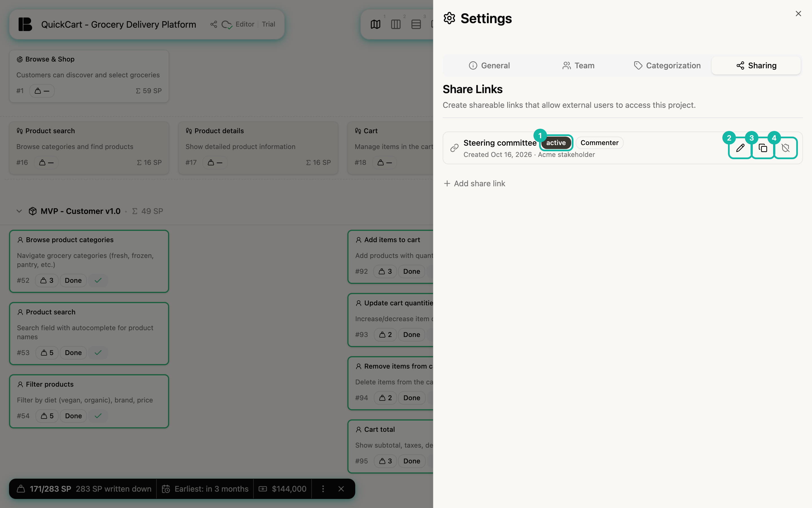The width and height of the screenshot is (812, 508).
Task: Click the Editor role label in header
Action: coord(245,24)
